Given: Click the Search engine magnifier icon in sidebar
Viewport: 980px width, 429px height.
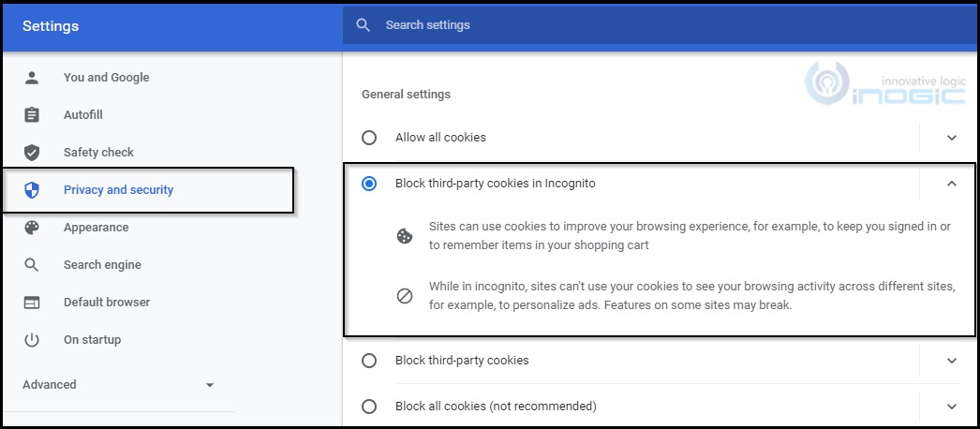Looking at the screenshot, I should 31,265.
